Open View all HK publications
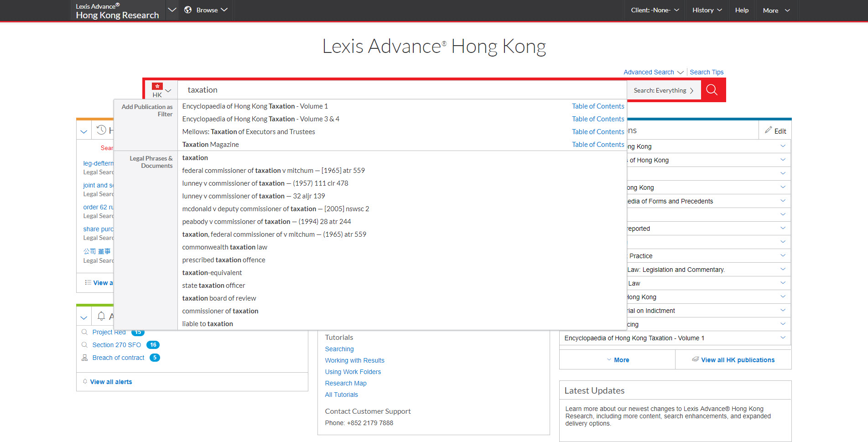Screen dimensions: 868x442 (733, 360)
